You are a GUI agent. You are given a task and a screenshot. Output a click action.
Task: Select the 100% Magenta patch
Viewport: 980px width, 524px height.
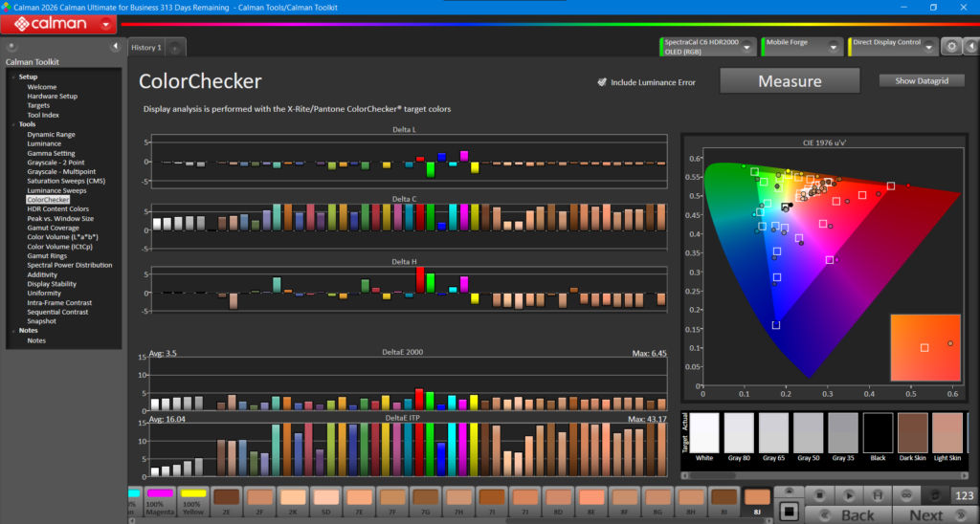tap(160, 502)
